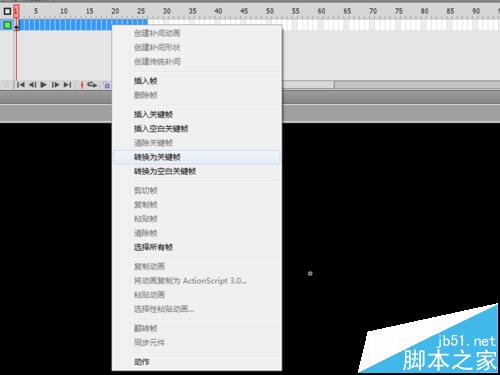Select 同步元件 menu entry
The width and height of the screenshot is (500, 375).
[197, 343]
